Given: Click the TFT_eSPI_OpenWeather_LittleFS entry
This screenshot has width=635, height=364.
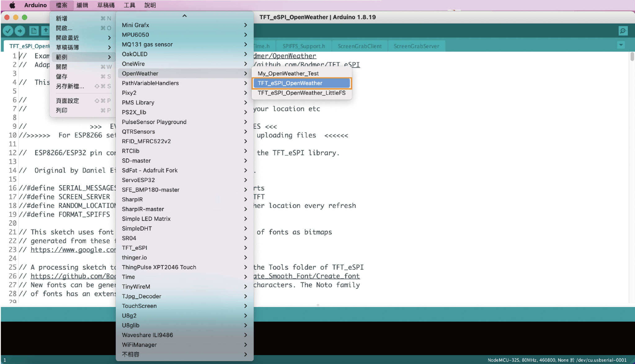Looking at the screenshot, I should [301, 93].
